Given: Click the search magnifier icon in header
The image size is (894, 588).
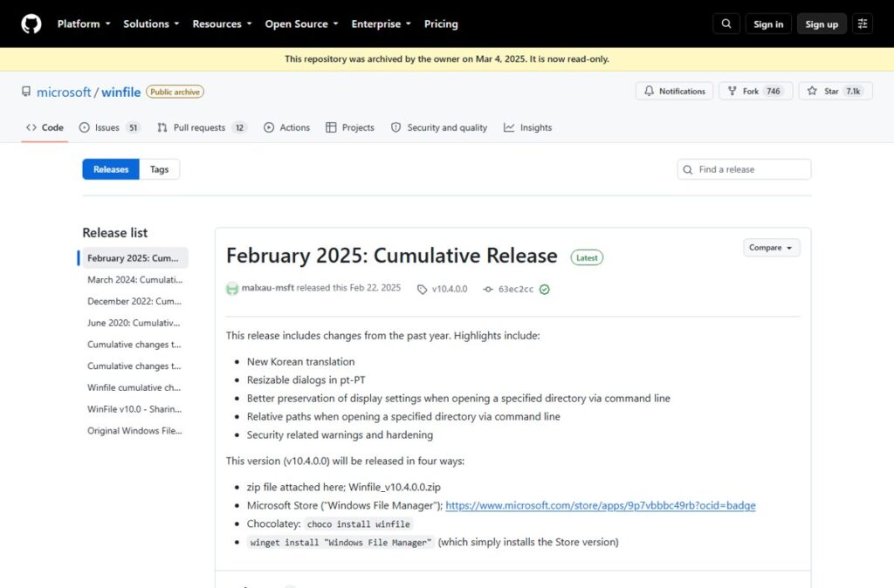Looking at the screenshot, I should coord(726,24).
